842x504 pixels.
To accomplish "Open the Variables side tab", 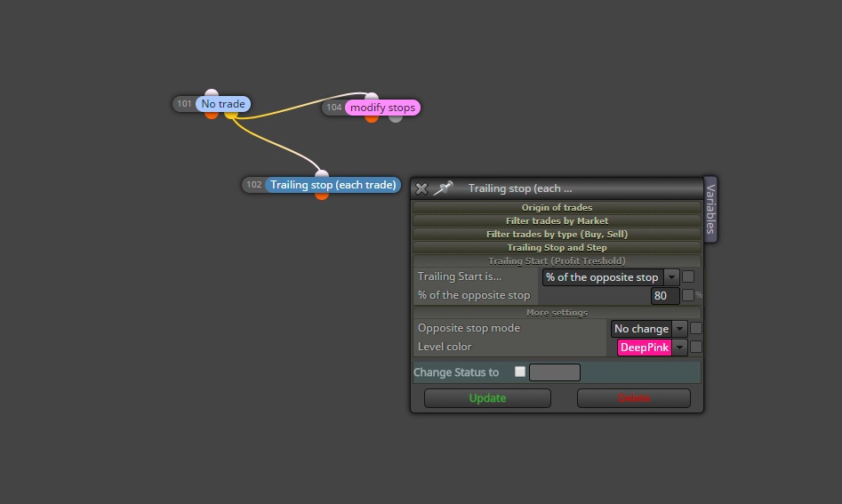I will (x=710, y=209).
